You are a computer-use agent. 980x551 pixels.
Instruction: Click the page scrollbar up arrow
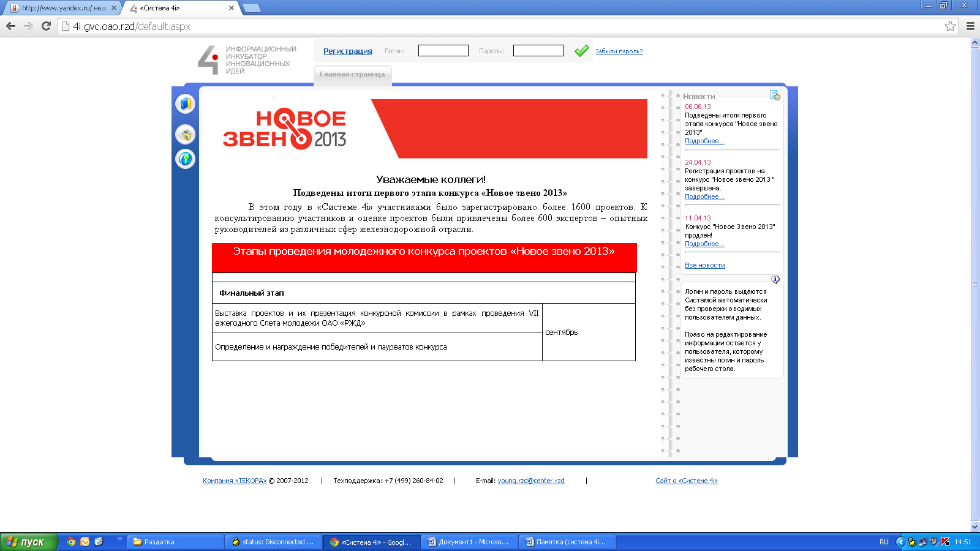[x=974, y=42]
